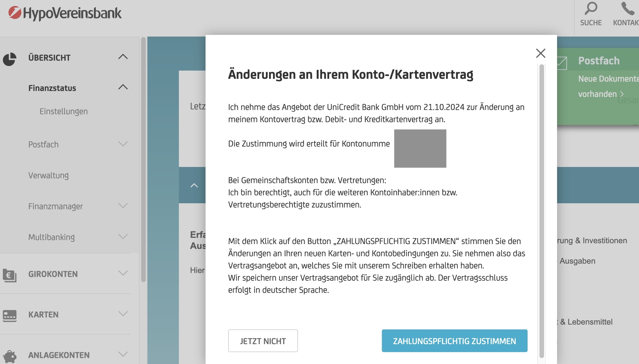Screen dimensions: 639x364
Task: Open Neue Dokumente vorhanden link
Action: [608, 86]
